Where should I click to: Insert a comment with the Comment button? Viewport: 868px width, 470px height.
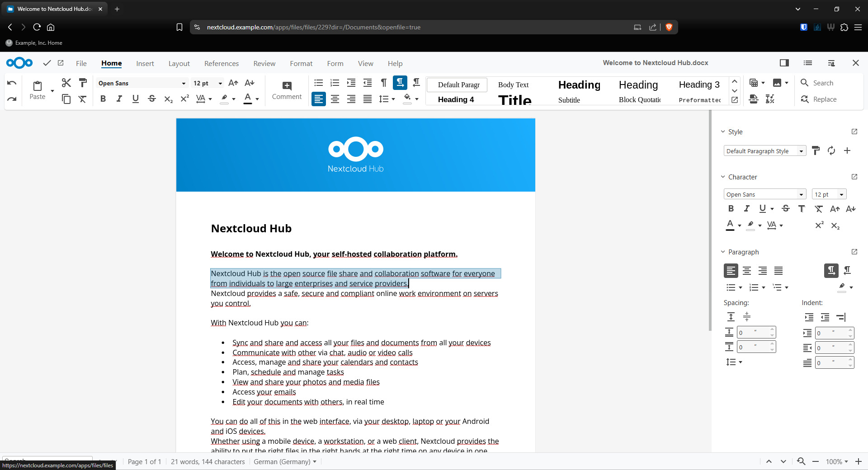287,90
